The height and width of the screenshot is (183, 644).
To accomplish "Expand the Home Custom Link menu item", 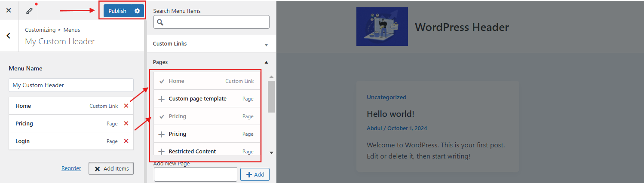I will click(71, 106).
